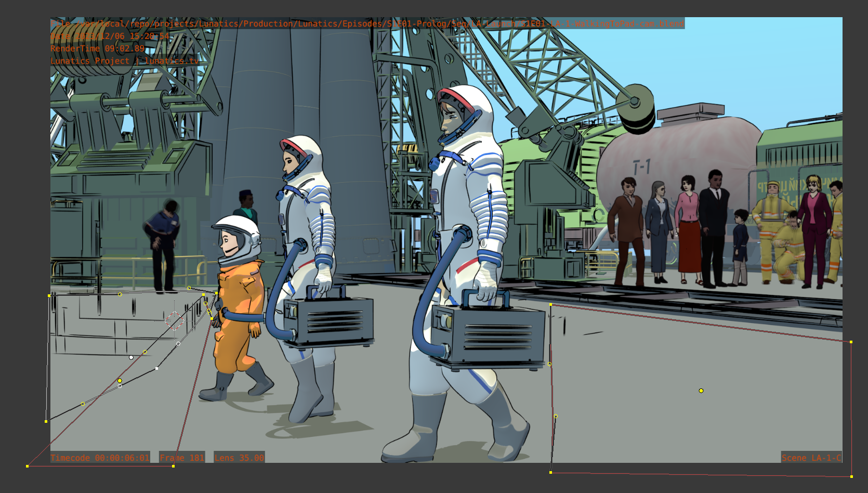Click the dashed 2D cursor crosshair
Image resolution: width=868 pixels, height=493 pixels.
click(x=174, y=318)
